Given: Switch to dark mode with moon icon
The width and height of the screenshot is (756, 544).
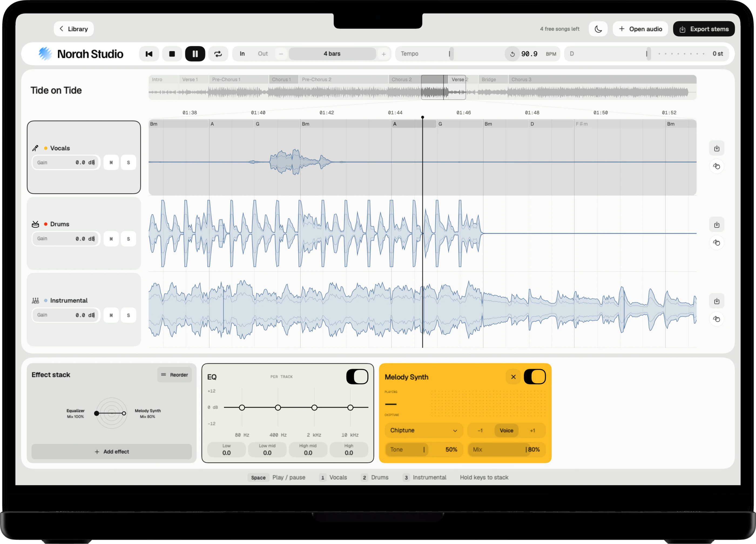Looking at the screenshot, I should click(598, 29).
